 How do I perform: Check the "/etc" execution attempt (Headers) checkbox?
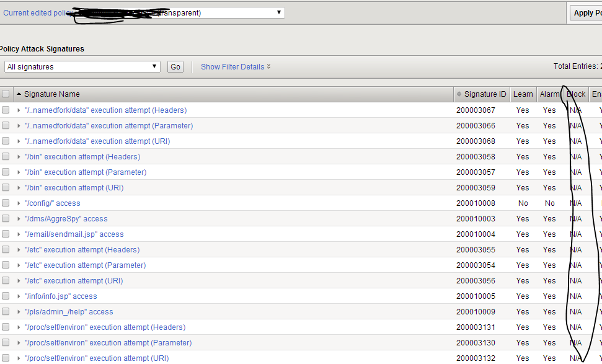[x=6, y=249]
